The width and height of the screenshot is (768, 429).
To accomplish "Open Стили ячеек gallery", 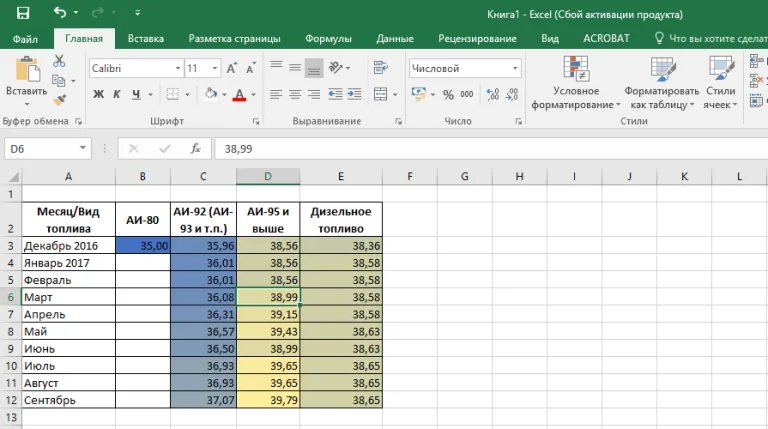I will 720,82.
